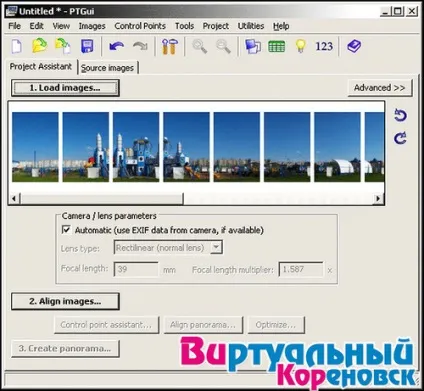
Task: Click the light bulb assistant icon
Action: [300, 46]
